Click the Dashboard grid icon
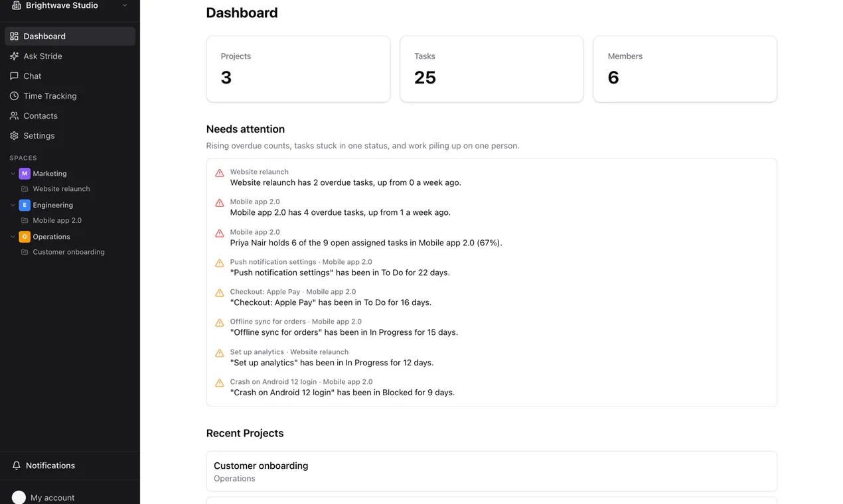The width and height of the screenshot is (843, 504). (x=14, y=36)
